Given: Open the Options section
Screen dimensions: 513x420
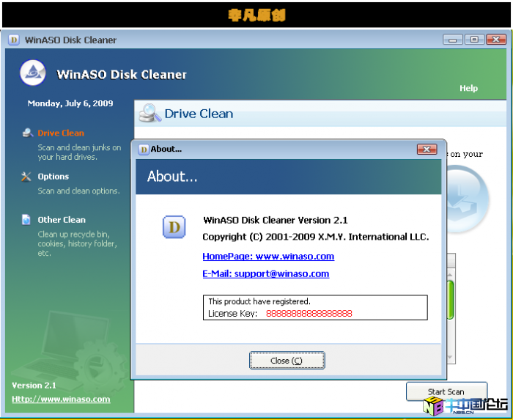Looking at the screenshot, I should [53, 177].
